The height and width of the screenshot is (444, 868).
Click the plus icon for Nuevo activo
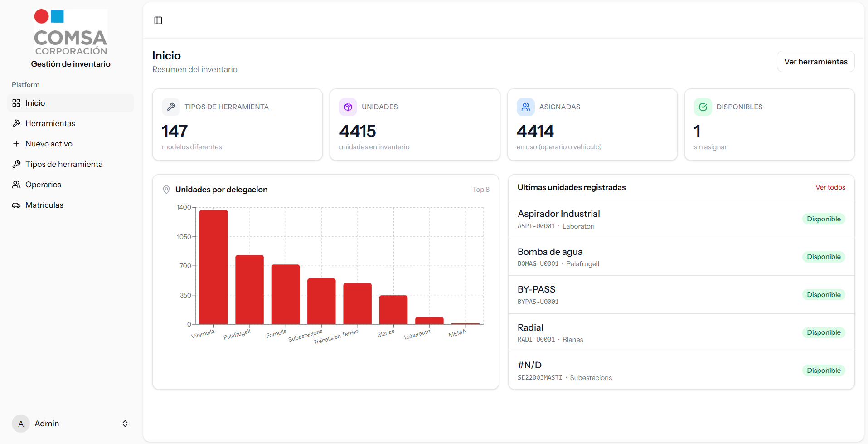(x=16, y=144)
